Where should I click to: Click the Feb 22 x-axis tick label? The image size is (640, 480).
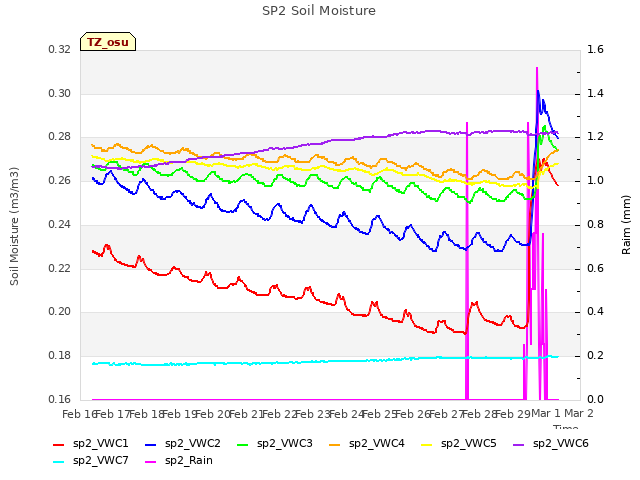278,414
